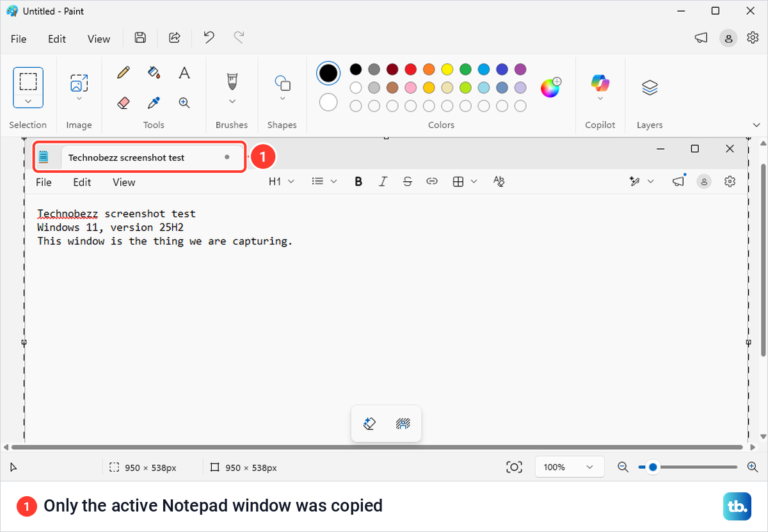Click the Zoom out magnifier button
Image resolution: width=768 pixels, height=532 pixels.
tap(623, 467)
